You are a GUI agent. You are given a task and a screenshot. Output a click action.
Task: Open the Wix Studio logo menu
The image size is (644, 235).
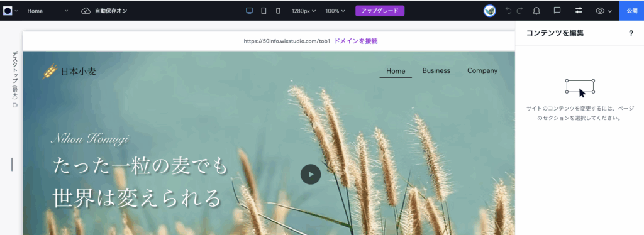10,11
